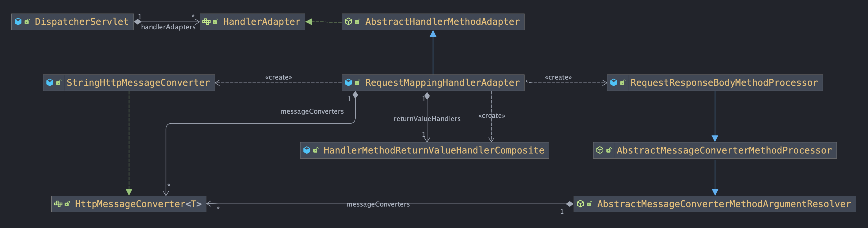Click the DispatcherServlet class icon

(18, 21)
